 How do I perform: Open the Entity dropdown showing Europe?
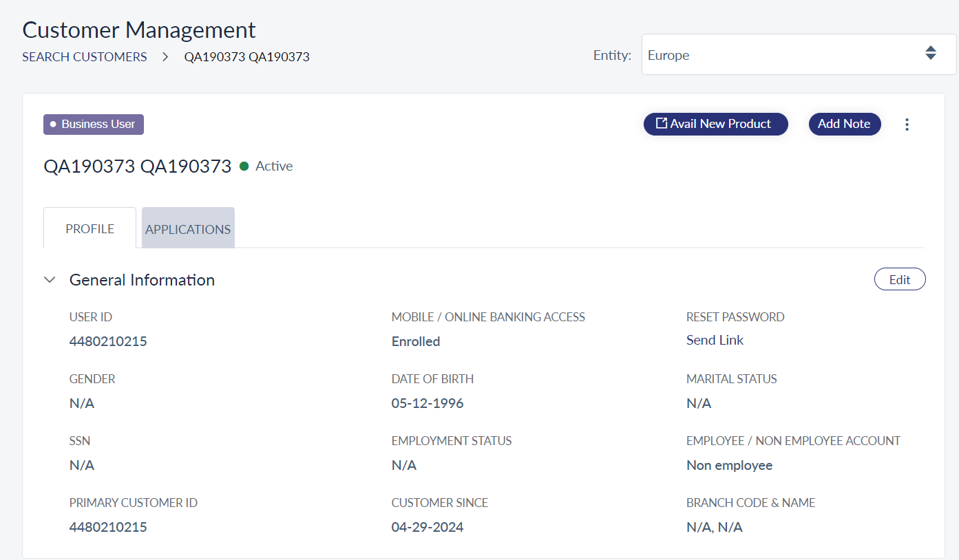(x=799, y=54)
